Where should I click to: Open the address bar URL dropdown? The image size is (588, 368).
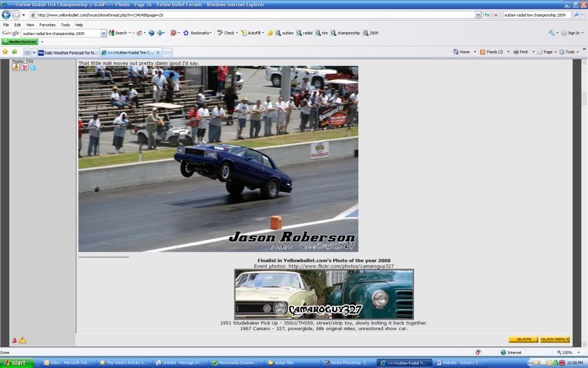479,15
